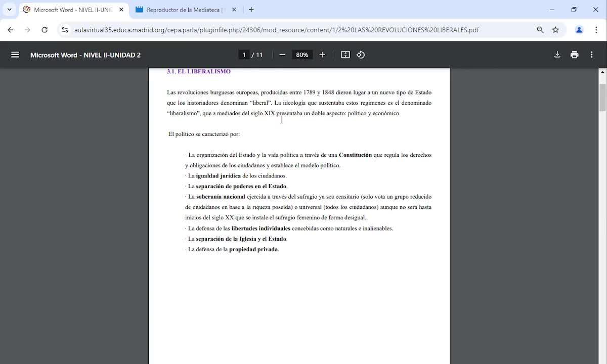Click the bold text propiedad privada

pos(253,250)
